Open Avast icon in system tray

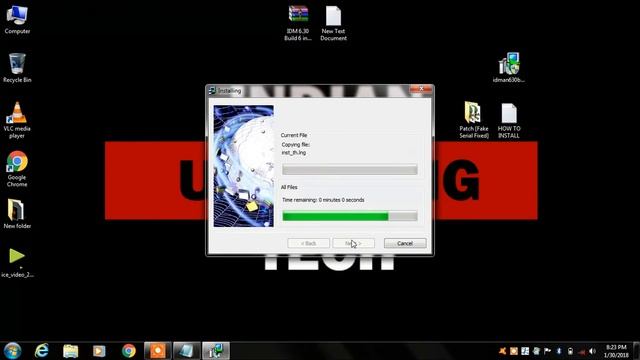pos(502,351)
